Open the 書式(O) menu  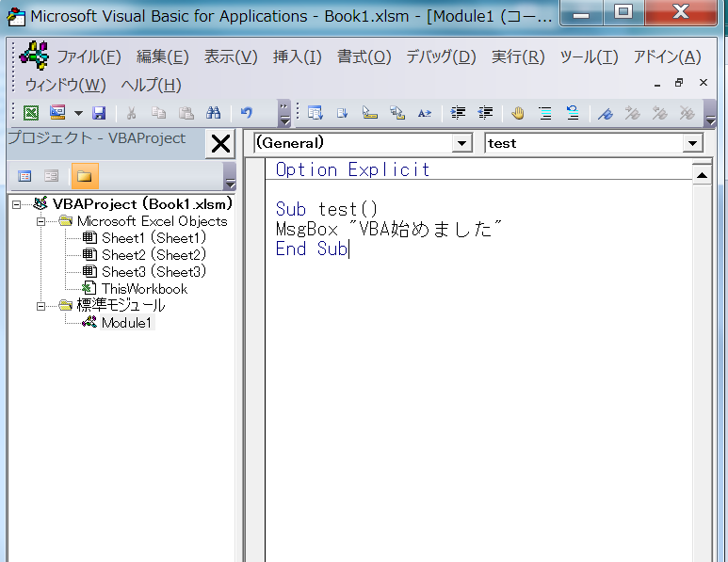pyautogui.click(x=364, y=57)
